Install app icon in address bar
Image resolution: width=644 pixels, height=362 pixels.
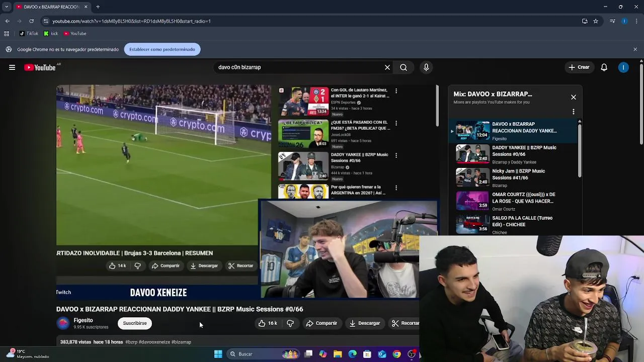coord(585,21)
